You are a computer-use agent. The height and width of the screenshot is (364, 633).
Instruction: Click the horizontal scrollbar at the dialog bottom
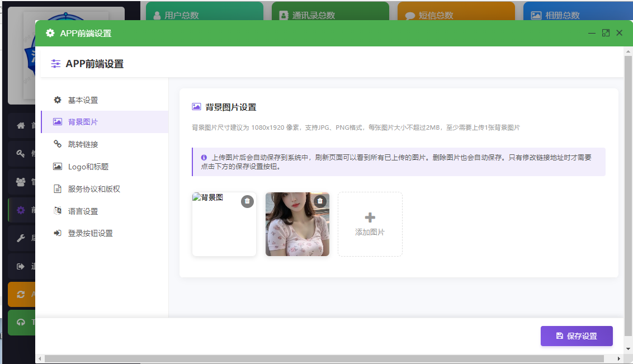click(x=324, y=359)
